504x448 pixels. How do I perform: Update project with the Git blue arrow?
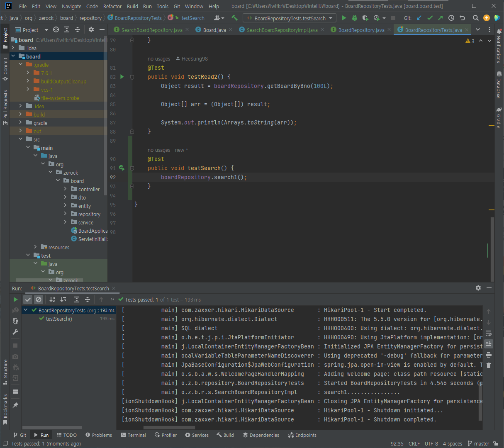tap(419, 18)
